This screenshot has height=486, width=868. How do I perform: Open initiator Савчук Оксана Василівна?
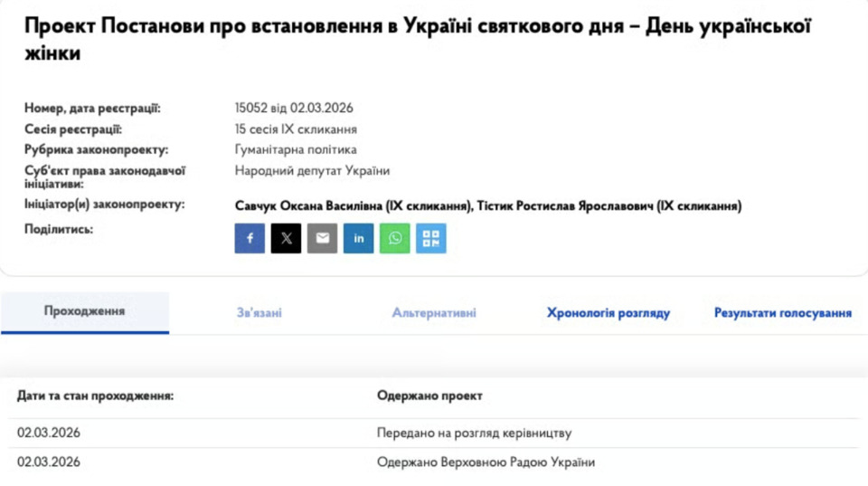(354, 206)
